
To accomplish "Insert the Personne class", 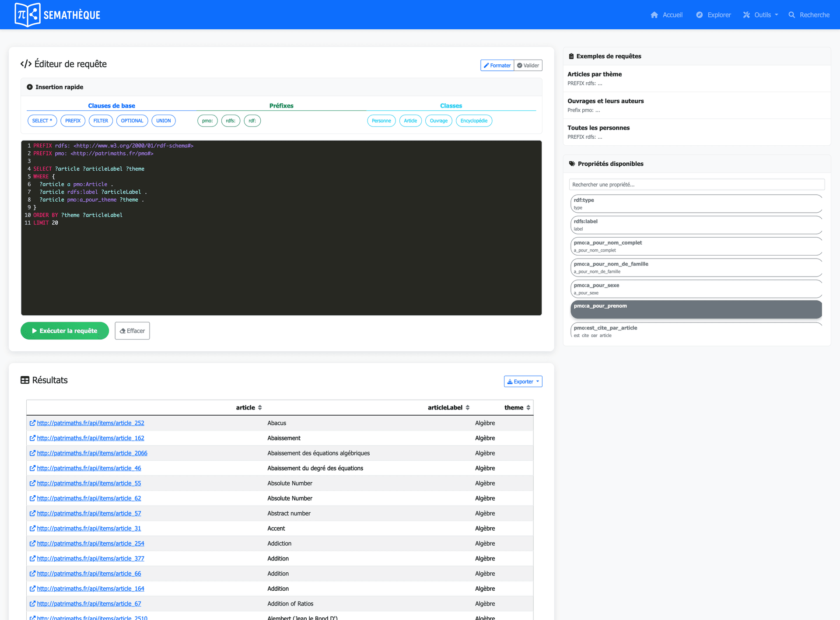I will (x=381, y=121).
